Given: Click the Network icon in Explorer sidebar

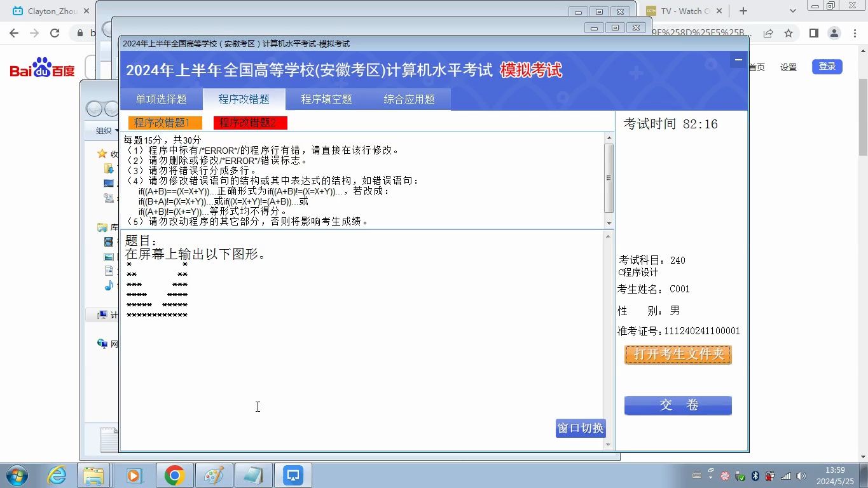Looking at the screenshot, I should click(x=102, y=344).
